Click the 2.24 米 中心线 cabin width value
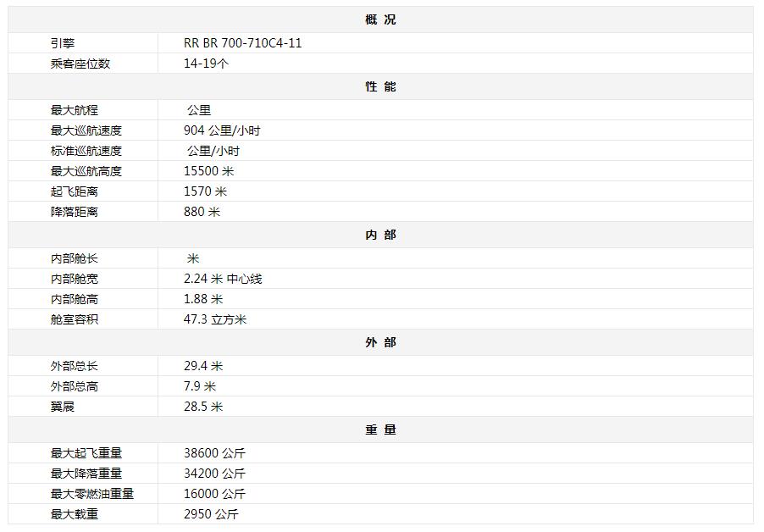This screenshot has width=764, height=532. [223, 279]
